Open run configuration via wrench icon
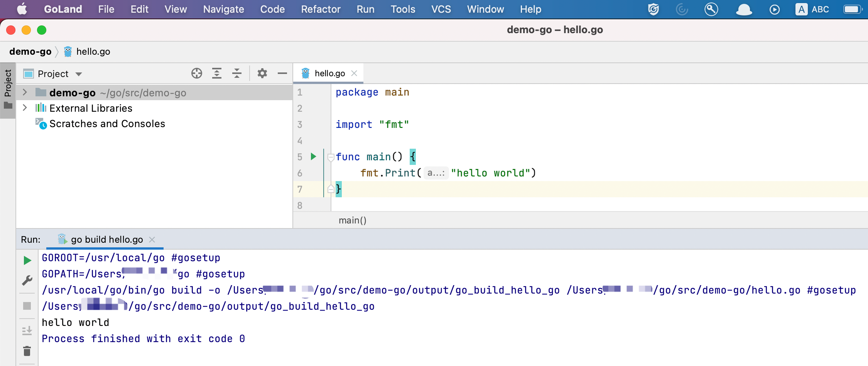The image size is (868, 366). pos(27,280)
